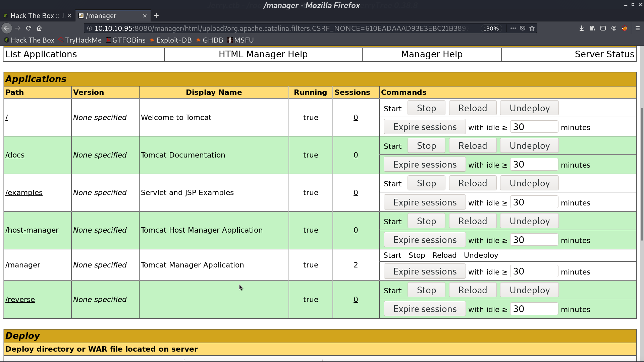Open TryHackMe bookmark

click(x=80, y=40)
